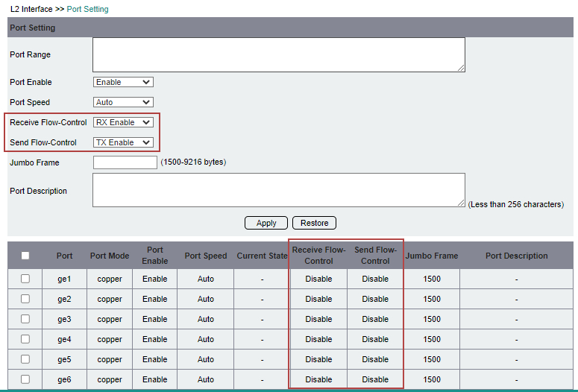Viewport: 578px width, 392px height.
Task: Check the ge1 port row checkbox
Action: (x=25, y=279)
